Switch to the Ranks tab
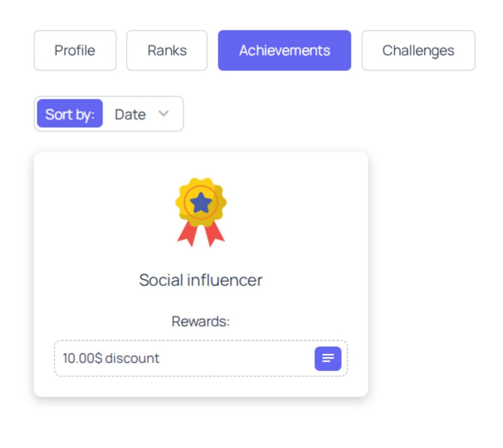The image size is (503, 448). click(167, 50)
